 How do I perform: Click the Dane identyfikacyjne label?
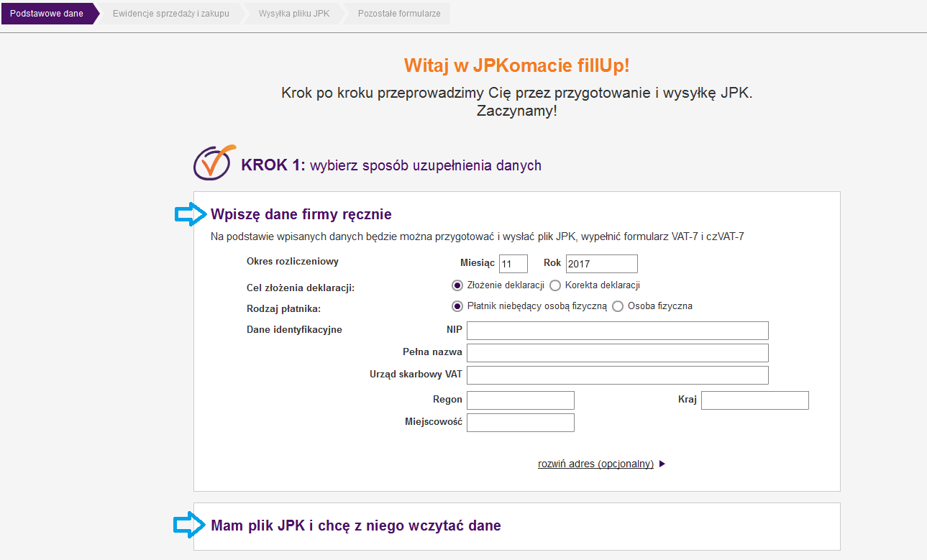point(294,330)
